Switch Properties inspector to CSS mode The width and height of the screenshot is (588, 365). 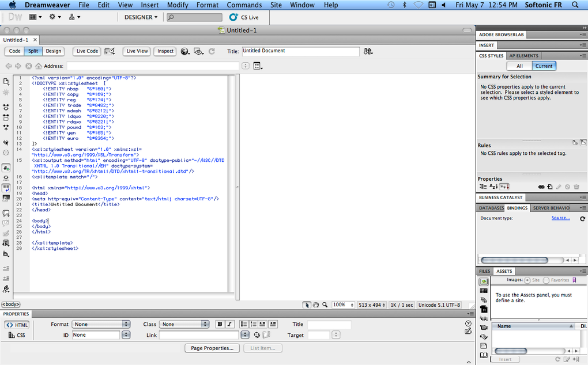(x=17, y=335)
